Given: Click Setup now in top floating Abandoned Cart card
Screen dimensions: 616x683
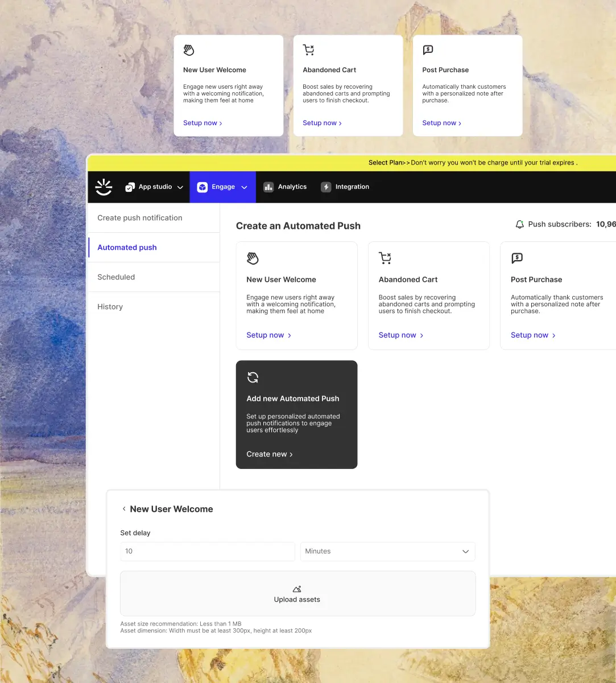Looking at the screenshot, I should click(322, 123).
